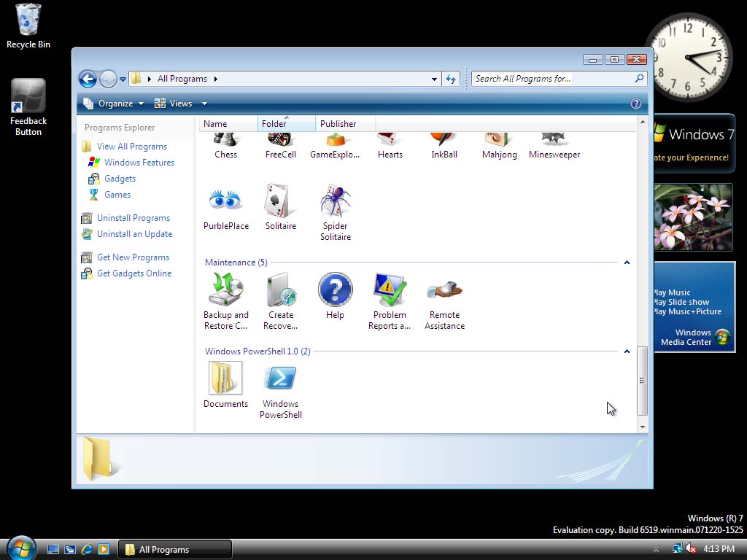This screenshot has height=560, width=747.
Task: Click the scrollbar down arrow
Action: pyautogui.click(x=642, y=427)
